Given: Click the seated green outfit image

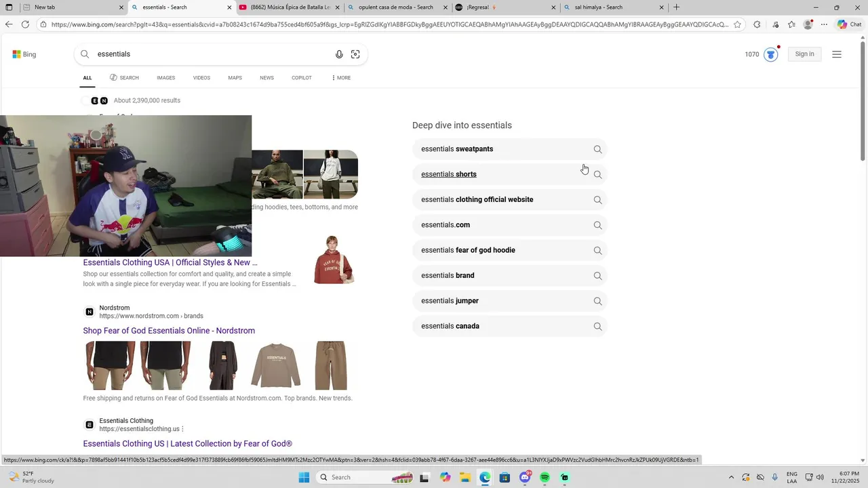Looking at the screenshot, I should (x=277, y=174).
